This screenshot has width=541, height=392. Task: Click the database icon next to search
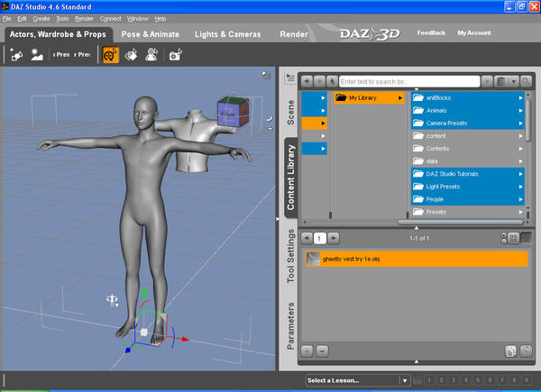click(x=501, y=82)
